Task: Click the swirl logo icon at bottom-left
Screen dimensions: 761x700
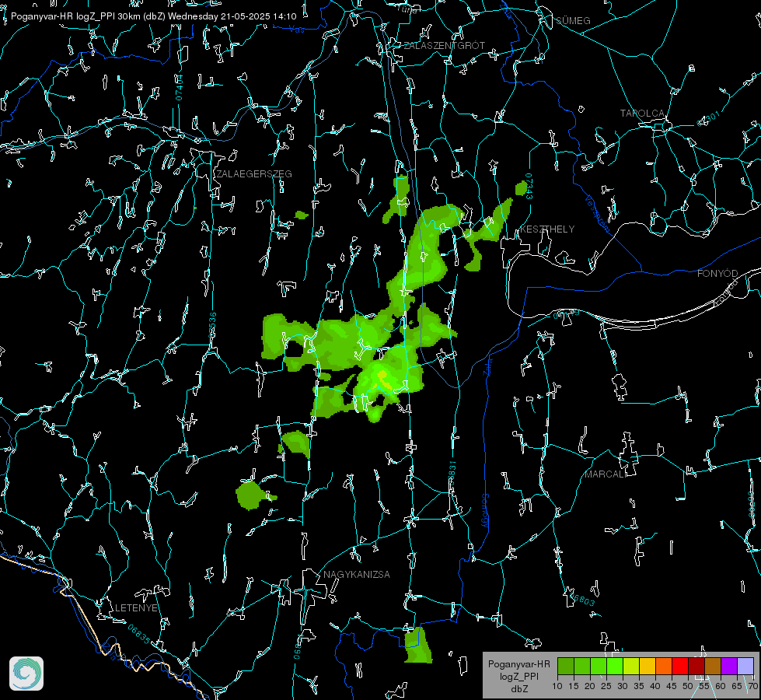Action: tap(26, 674)
